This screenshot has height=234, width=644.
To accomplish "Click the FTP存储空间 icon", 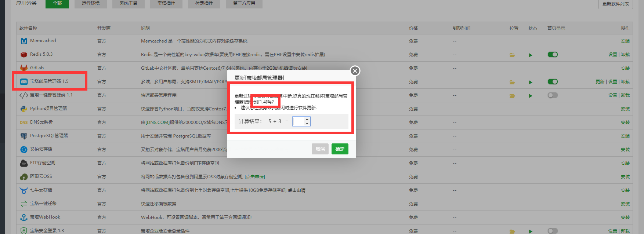I will [x=24, y=163].
